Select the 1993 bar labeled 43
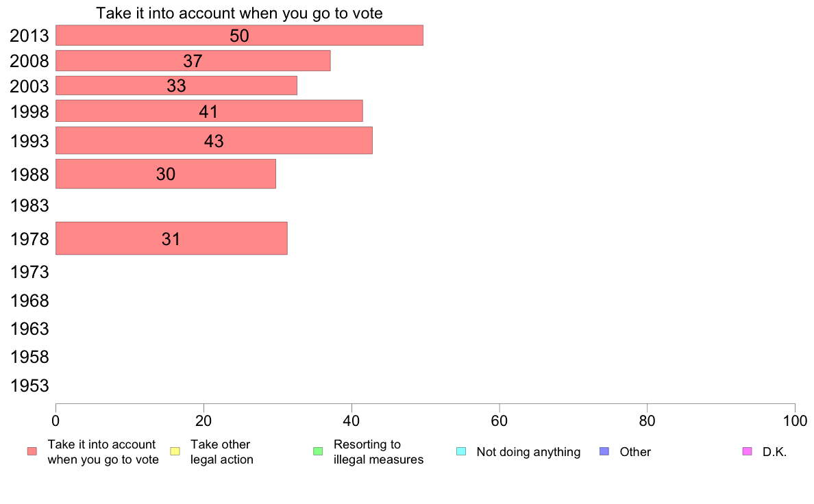 click(214, 140)
